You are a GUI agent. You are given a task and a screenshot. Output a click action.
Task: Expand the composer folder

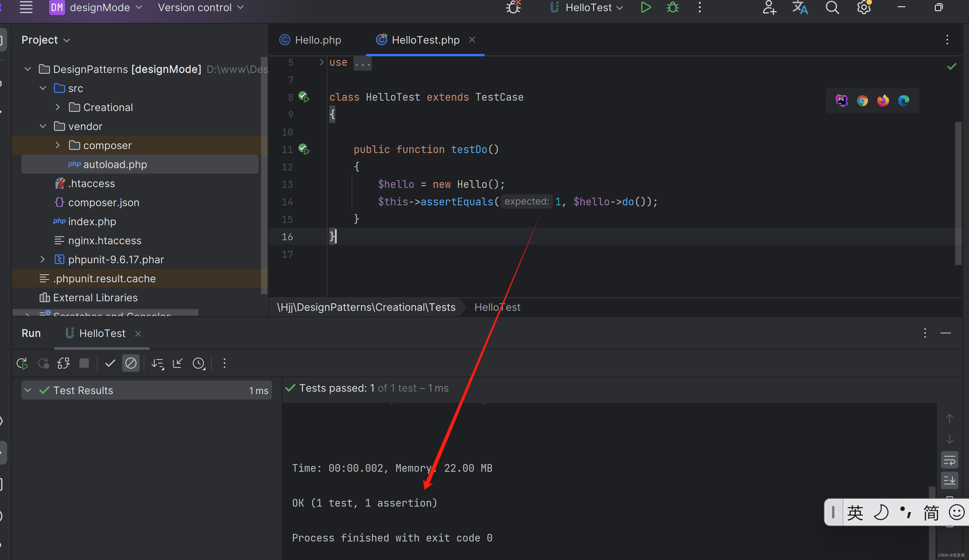pos(58,145)
